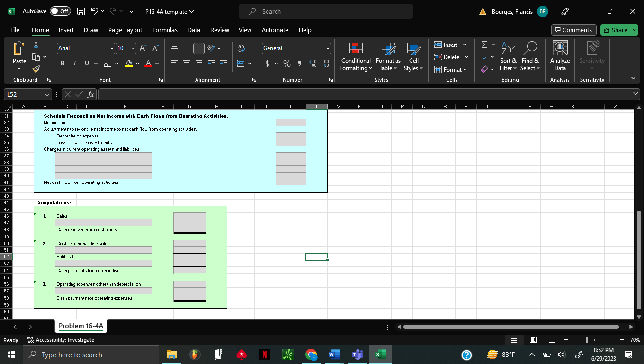Open Microsoft Word from the taskbar
The image size is (644, 364).
tap(335, 355)
